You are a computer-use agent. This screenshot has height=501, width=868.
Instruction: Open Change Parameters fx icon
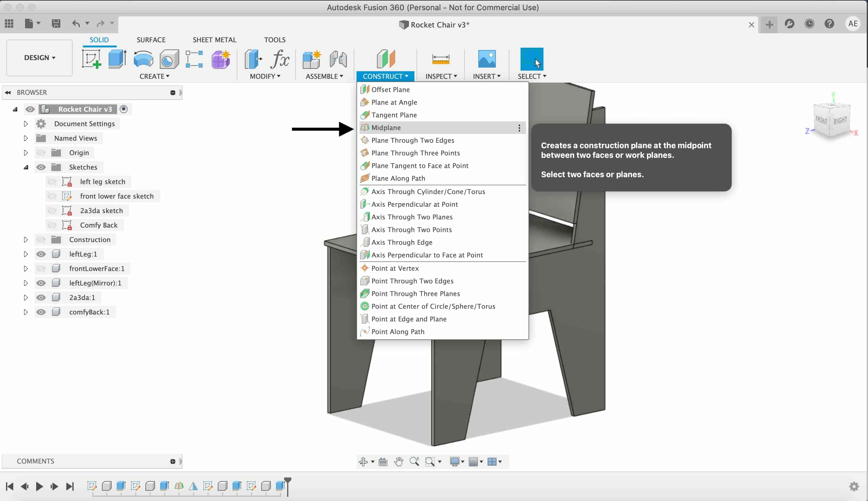click(280, 59)
